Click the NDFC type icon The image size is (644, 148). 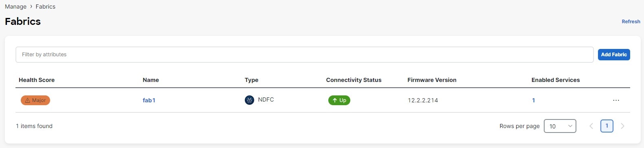click(x=249, y=100)
